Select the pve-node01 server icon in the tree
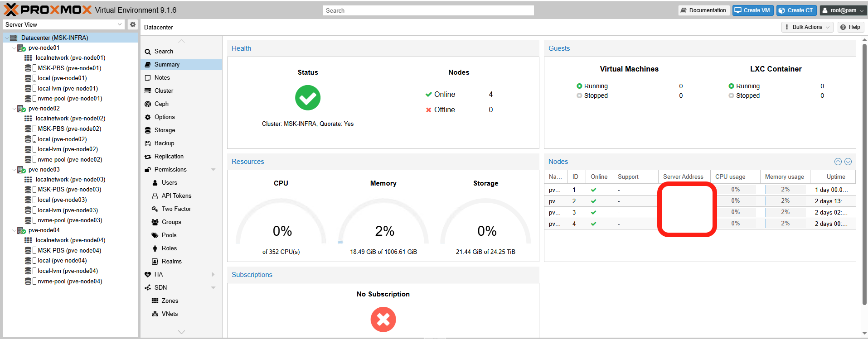Viewport: 868px width, 339px height. [21, 48]
